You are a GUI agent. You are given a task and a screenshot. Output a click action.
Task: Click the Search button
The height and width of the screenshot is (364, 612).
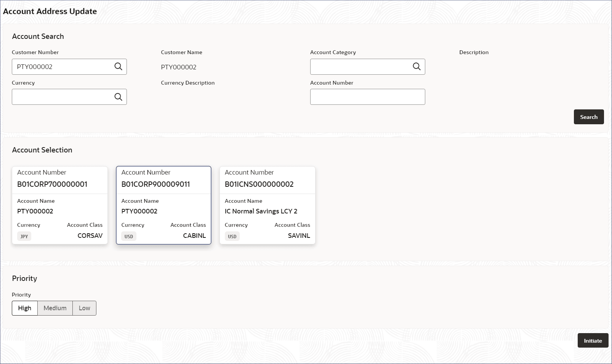click(x=589, y=117)
